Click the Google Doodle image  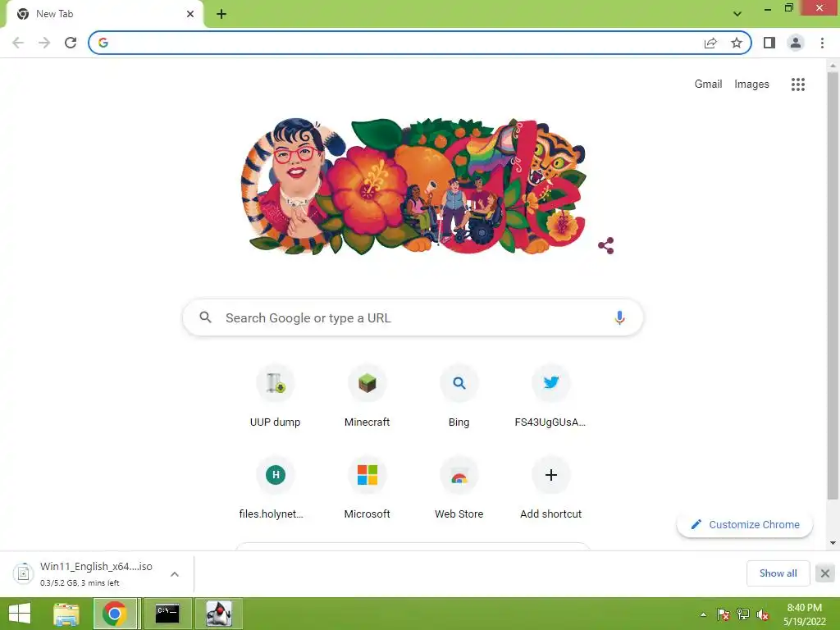click(413, 185)
